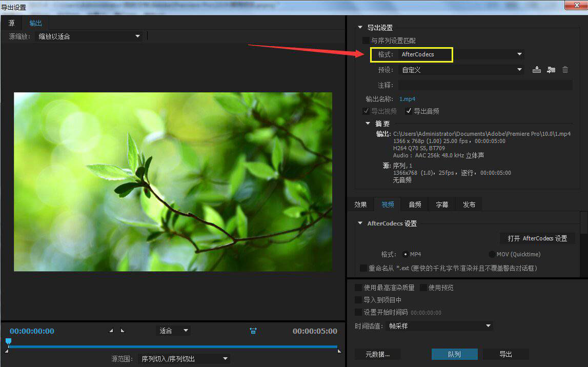The height and width of the screenshot is (367, 588).
Task: Enable the 导入到项目中 checkbox
Action: coord(358,300)
